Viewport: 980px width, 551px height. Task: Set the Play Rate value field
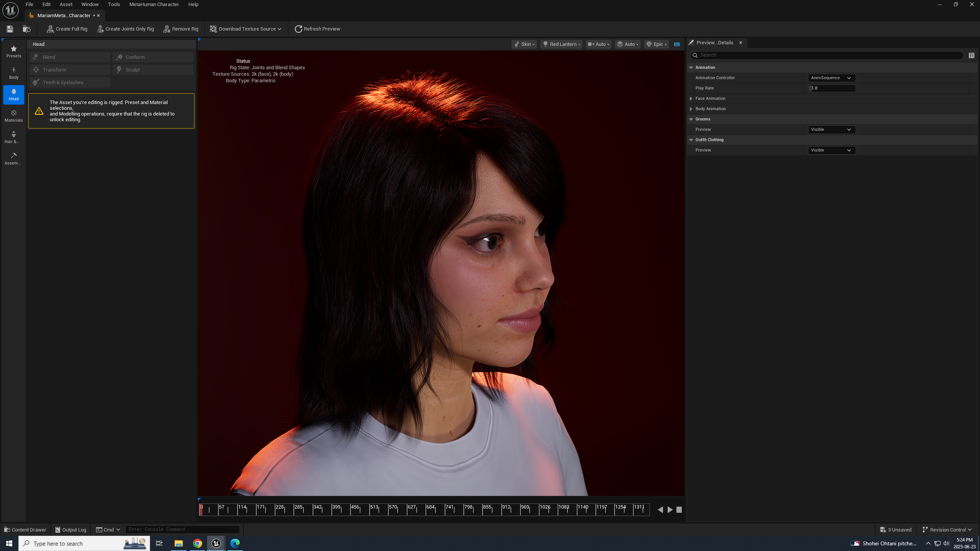[x=831, y=88]
